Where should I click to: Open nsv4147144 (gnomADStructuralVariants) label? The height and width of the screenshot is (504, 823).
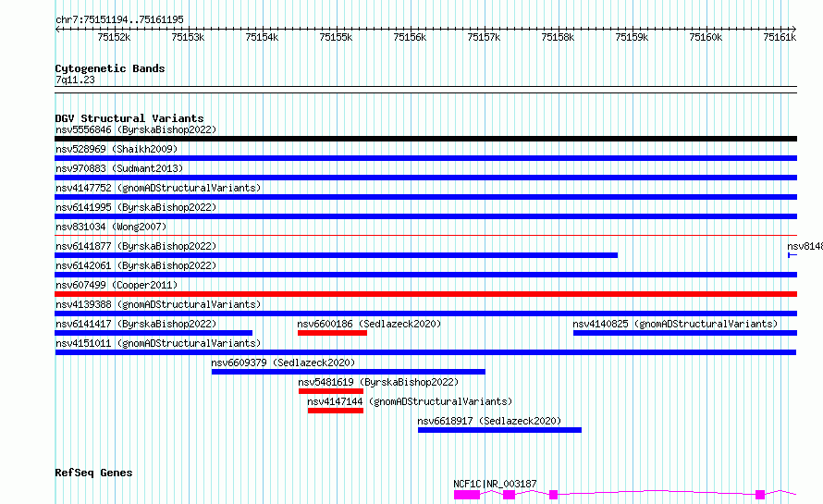[x=410, y=401]
